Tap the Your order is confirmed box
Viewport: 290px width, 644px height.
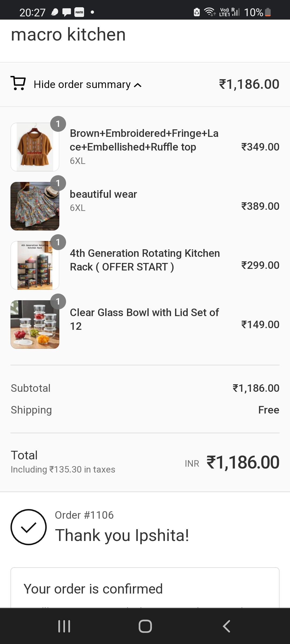coord(145,588)
